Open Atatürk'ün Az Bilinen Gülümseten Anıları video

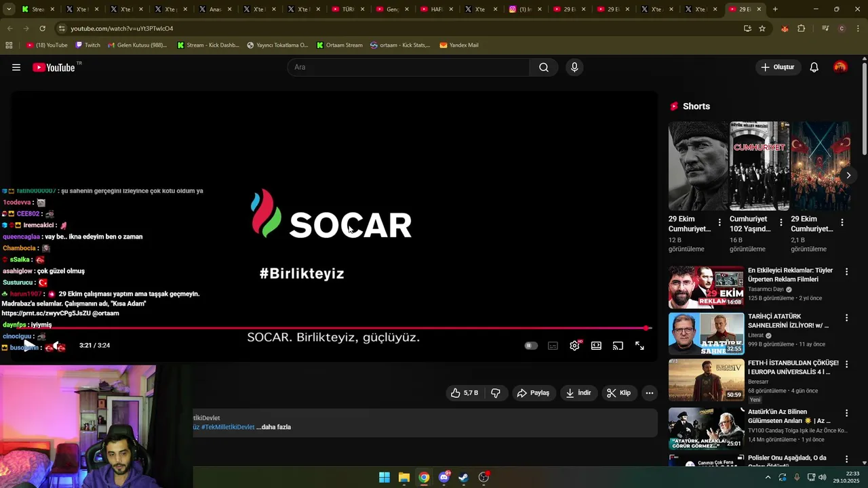point(789,416)
